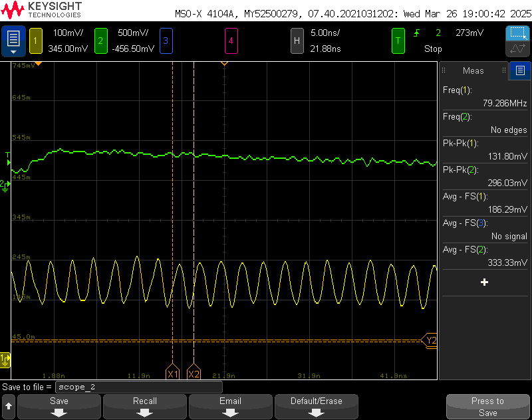Click the trigger level T marker

point(8,159)
